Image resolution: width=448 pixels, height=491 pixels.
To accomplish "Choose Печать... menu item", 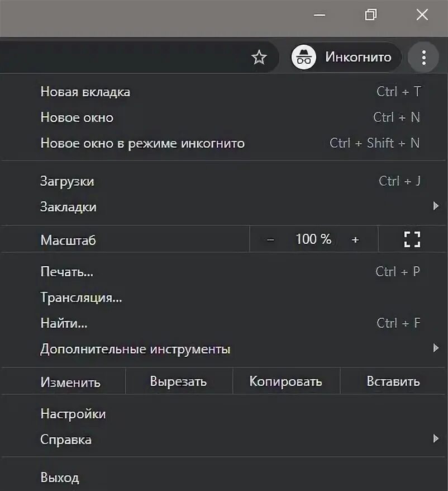I will [x=67, y=272].
